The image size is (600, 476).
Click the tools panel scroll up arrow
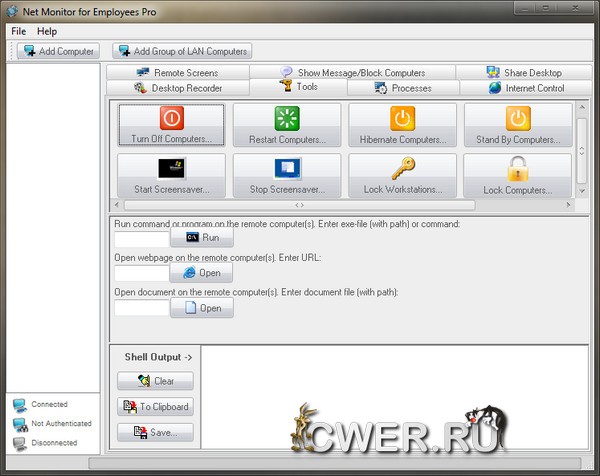(x=582, y=107)
